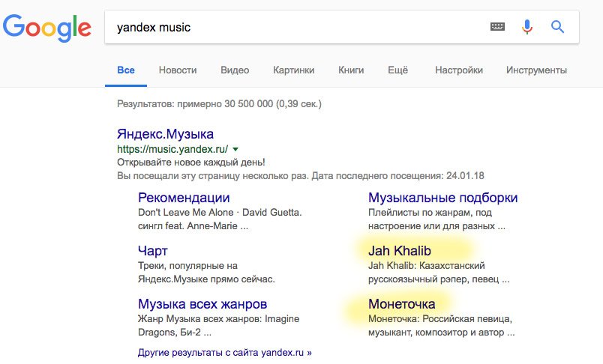Open the Книги tab

pos(351,70)
